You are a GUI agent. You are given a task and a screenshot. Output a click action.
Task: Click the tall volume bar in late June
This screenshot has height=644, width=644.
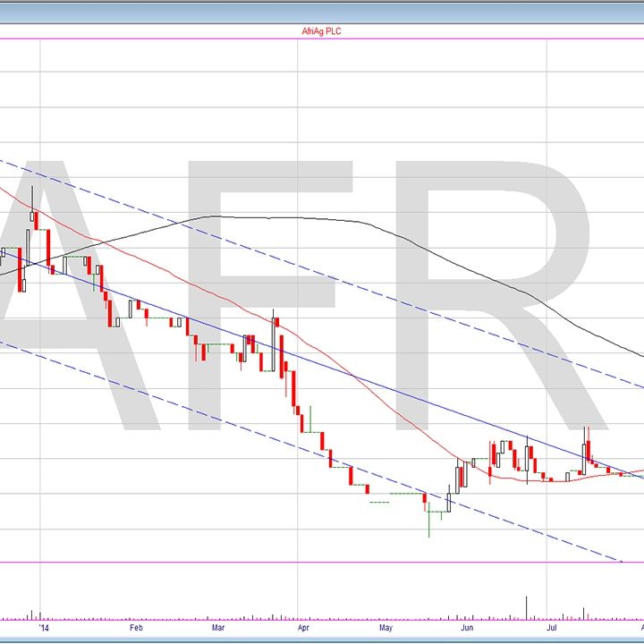(527, 607)
